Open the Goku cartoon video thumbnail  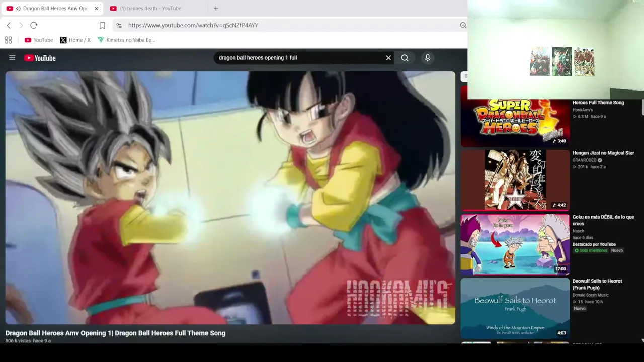pyautogui.click(x=515, y=244)
